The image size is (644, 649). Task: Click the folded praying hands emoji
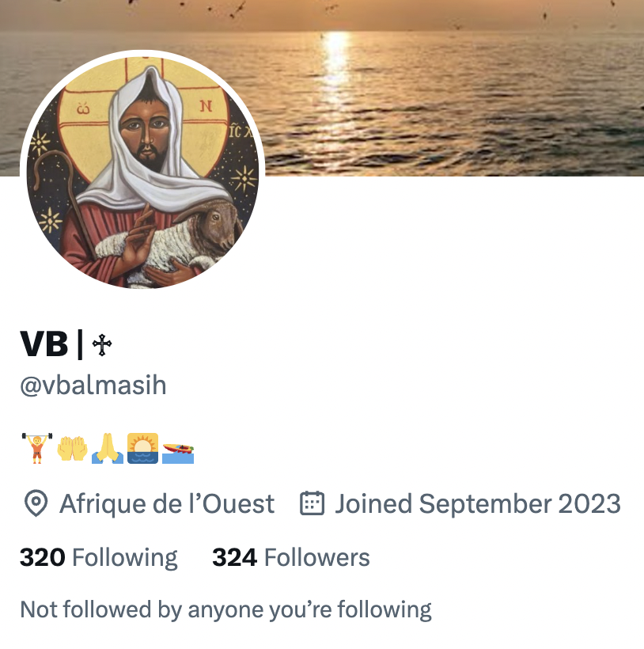point(108,448)
